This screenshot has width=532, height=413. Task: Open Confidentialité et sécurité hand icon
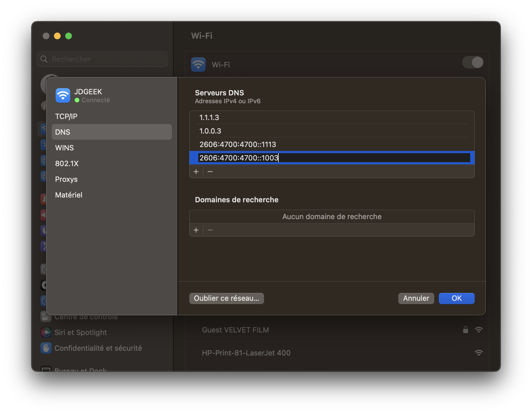point(46,348)
